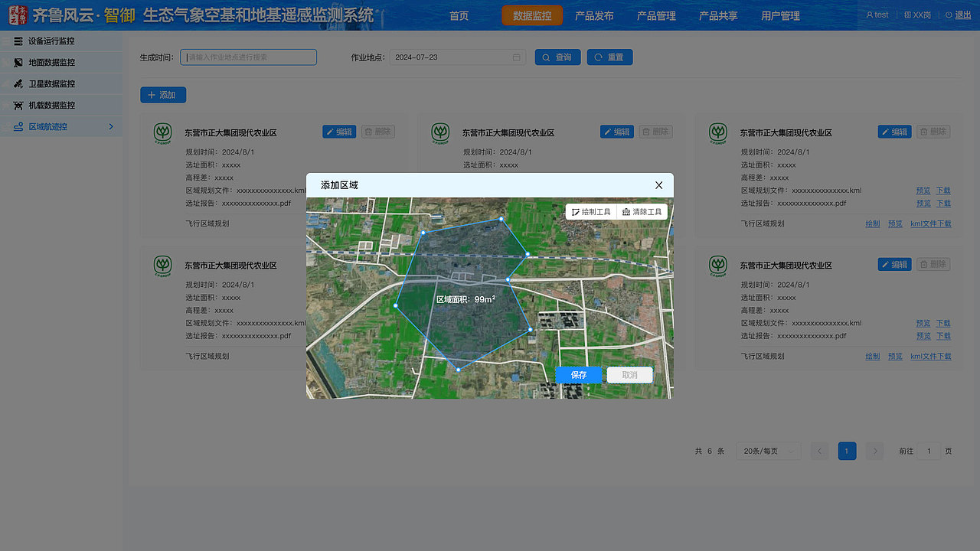The width and height of the screenshot is (980, 551).
Task: Close the 添加区域 dialog with the X
Action: click(658, 185)
